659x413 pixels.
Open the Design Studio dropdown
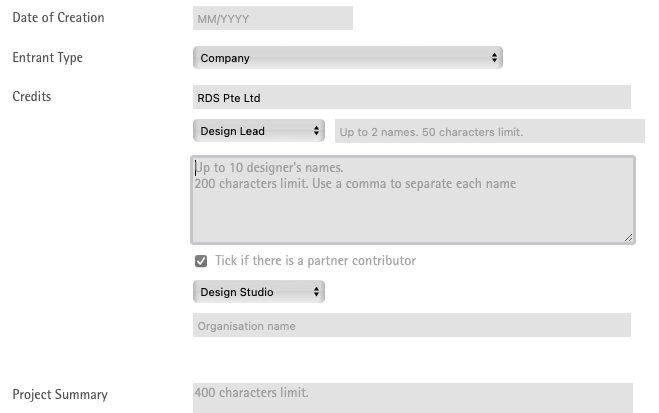pos(257,292)
